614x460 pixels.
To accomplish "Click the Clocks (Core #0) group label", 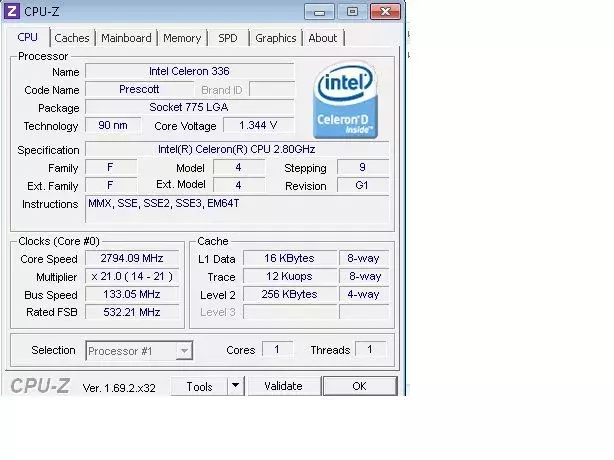I will pos(59,241).
